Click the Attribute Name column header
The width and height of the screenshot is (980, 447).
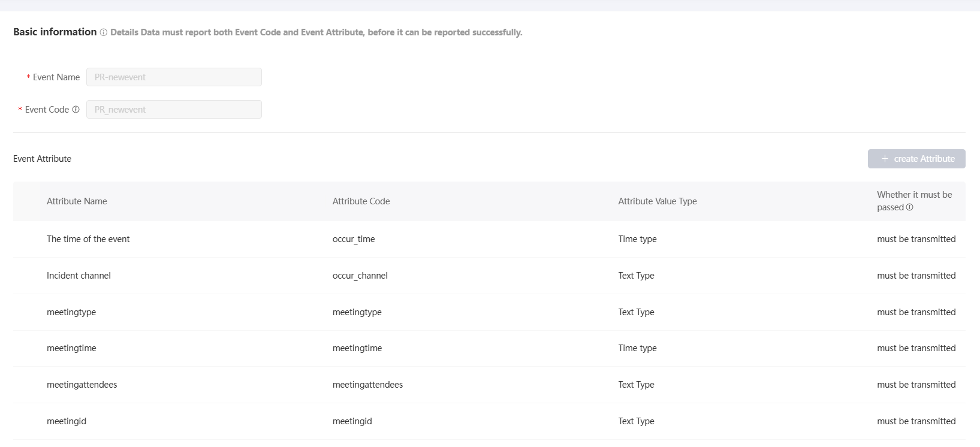coord(77,201)
